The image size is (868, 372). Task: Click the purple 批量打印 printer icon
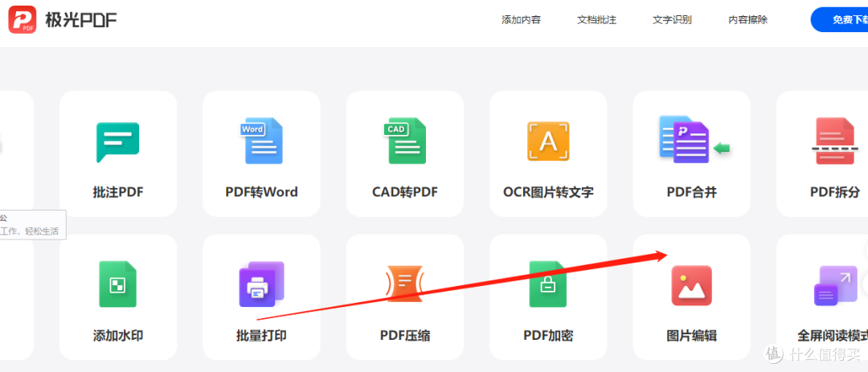261,284
